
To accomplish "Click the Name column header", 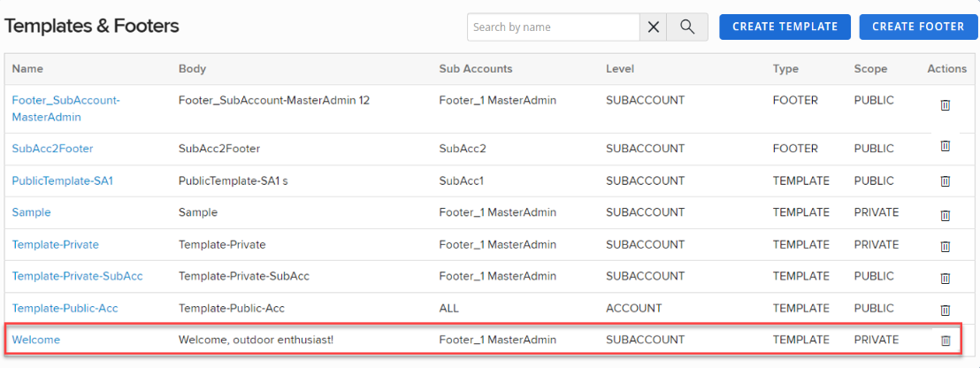I will (x=27, y=69).
